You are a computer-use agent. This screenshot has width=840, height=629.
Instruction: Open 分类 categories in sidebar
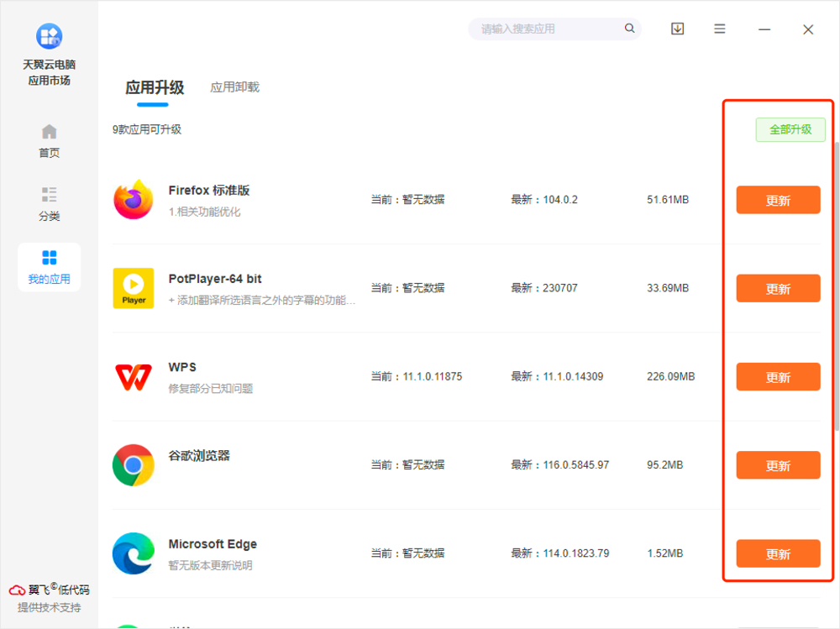click(x=49, y=204)
